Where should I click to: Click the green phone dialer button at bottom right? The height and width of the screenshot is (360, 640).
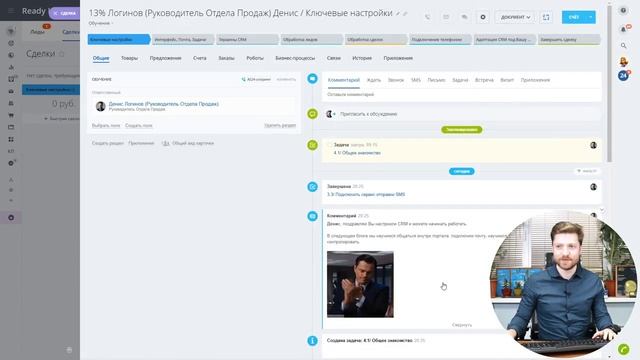[x=623, y=349]
